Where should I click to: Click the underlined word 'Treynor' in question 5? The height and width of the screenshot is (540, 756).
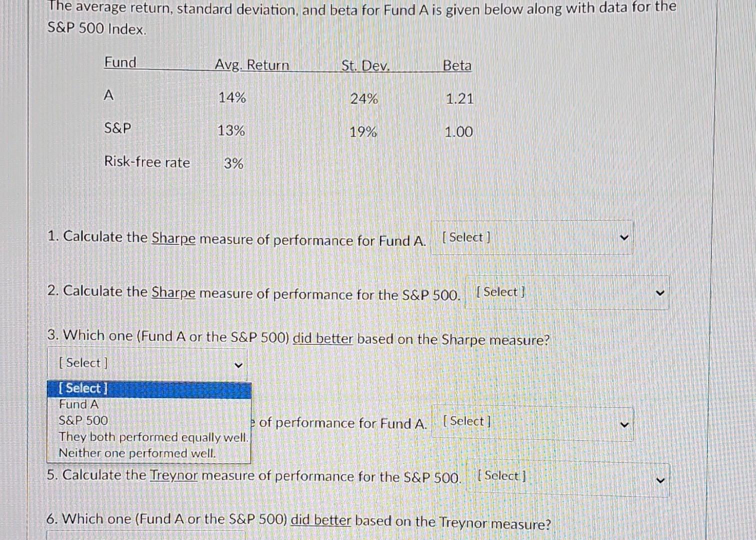[x=173, y=475]
